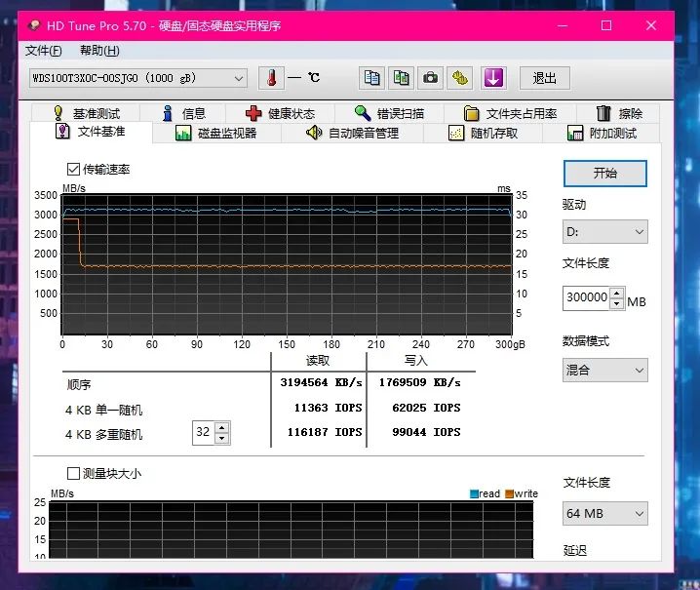Click the camera save screenshot icon

tap(430, 78)
